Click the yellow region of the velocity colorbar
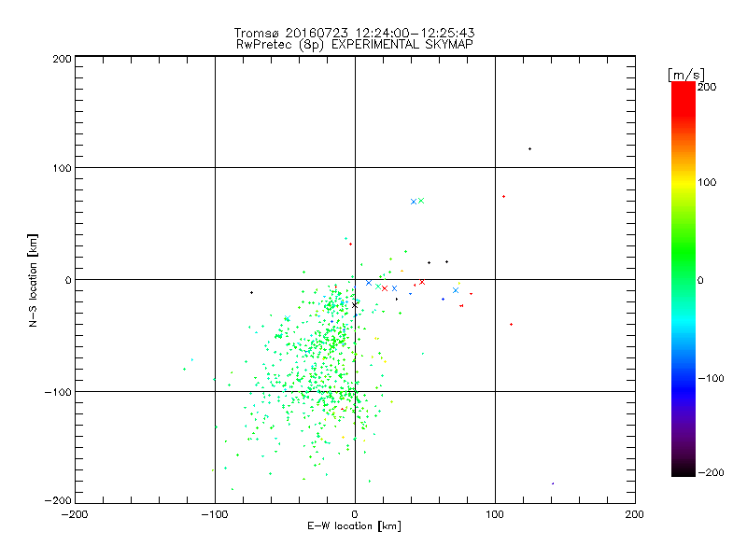747x560 pixels. click(684, 183)
